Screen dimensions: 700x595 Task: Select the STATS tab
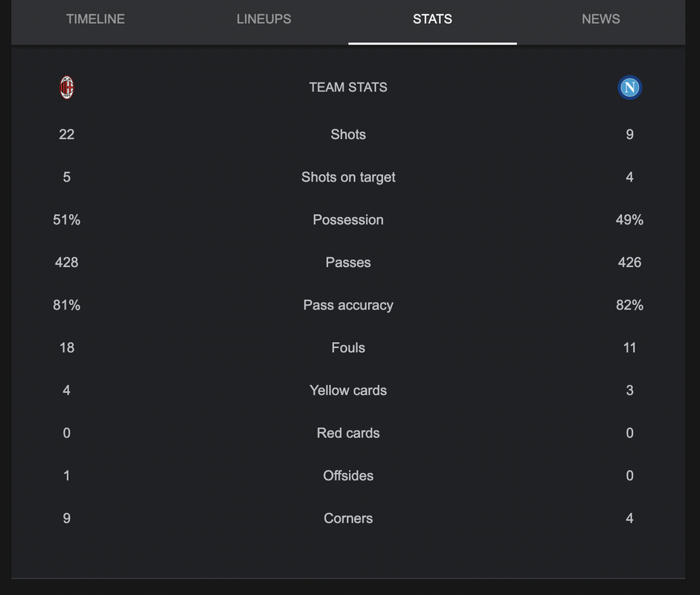click(x=432, y=19)
